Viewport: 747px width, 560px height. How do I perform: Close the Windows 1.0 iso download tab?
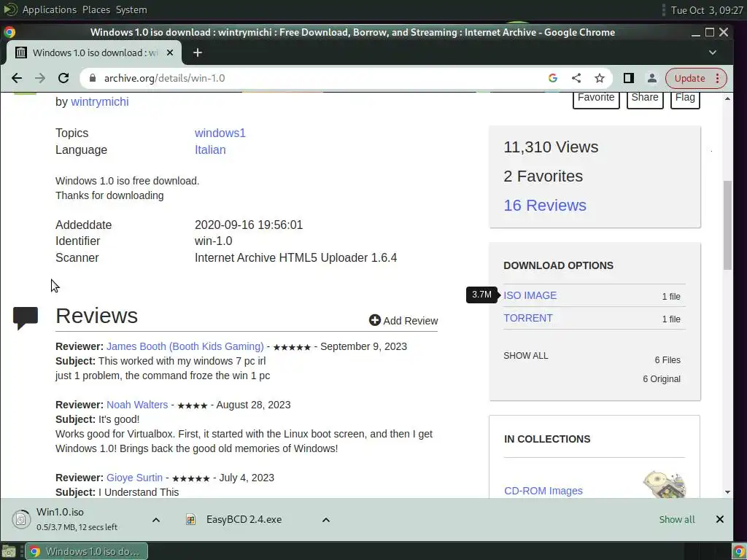point(169,52)
